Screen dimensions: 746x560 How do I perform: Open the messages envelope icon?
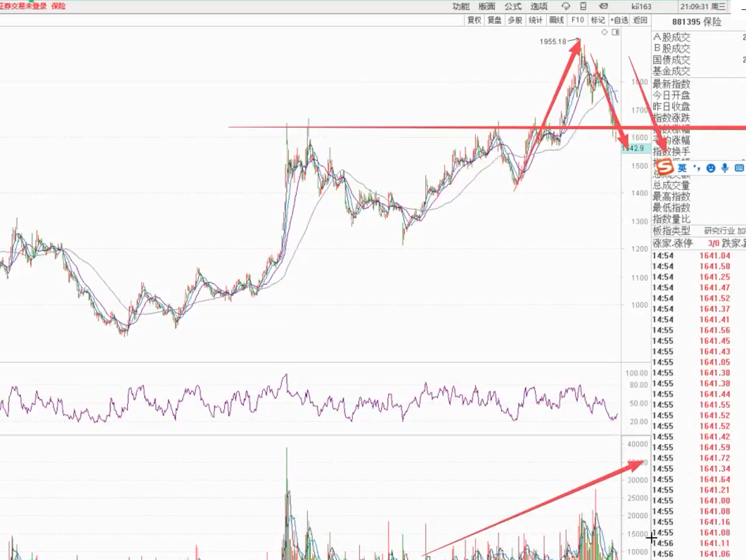tap(604, 6)
